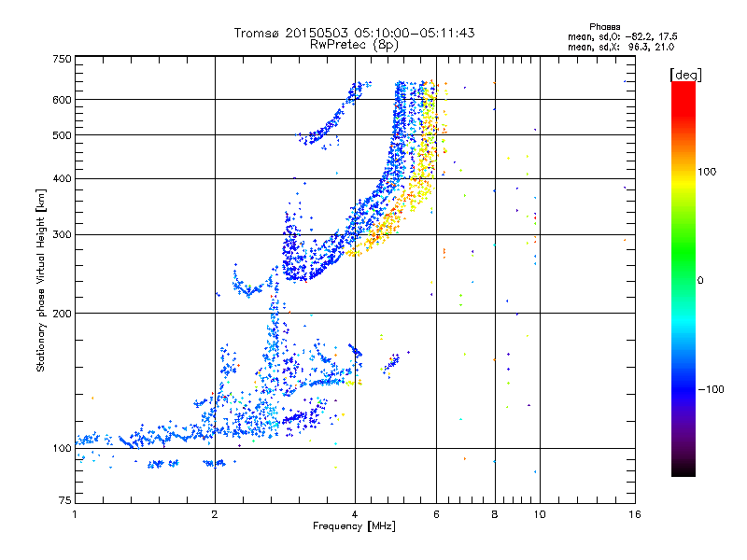Click the y-axis tick label '75'
The image size is (747, 560).
pyautogui.click(x=65, y=500)
